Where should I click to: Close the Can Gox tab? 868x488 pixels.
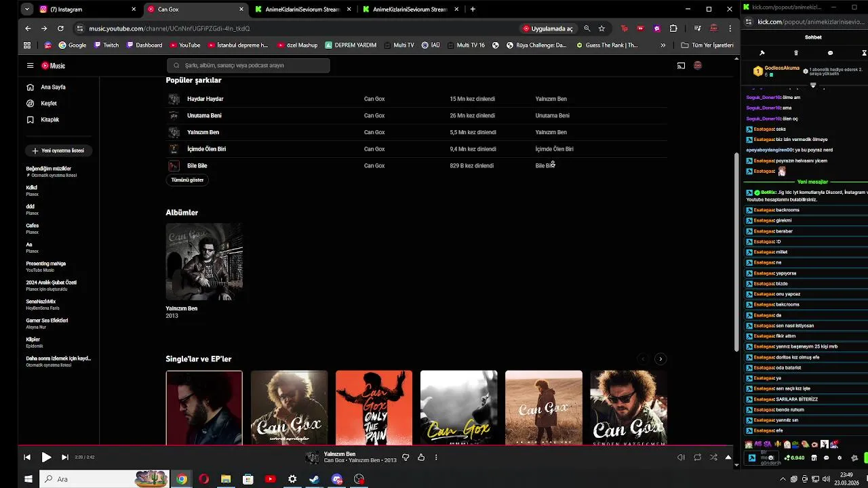coord(241,9)
